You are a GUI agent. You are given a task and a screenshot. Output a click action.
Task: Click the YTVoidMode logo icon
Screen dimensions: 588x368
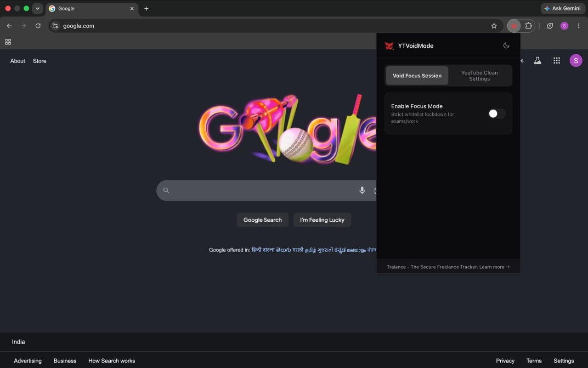coord(389,46)
